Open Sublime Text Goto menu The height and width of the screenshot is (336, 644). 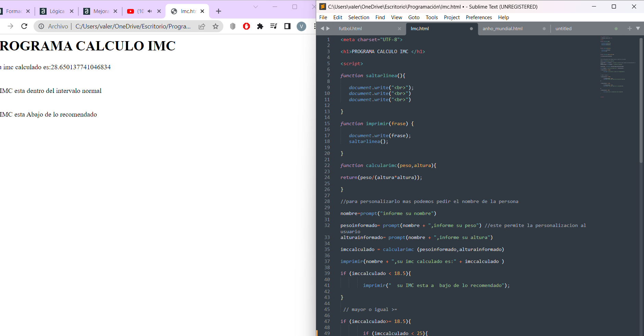(414, 17)
